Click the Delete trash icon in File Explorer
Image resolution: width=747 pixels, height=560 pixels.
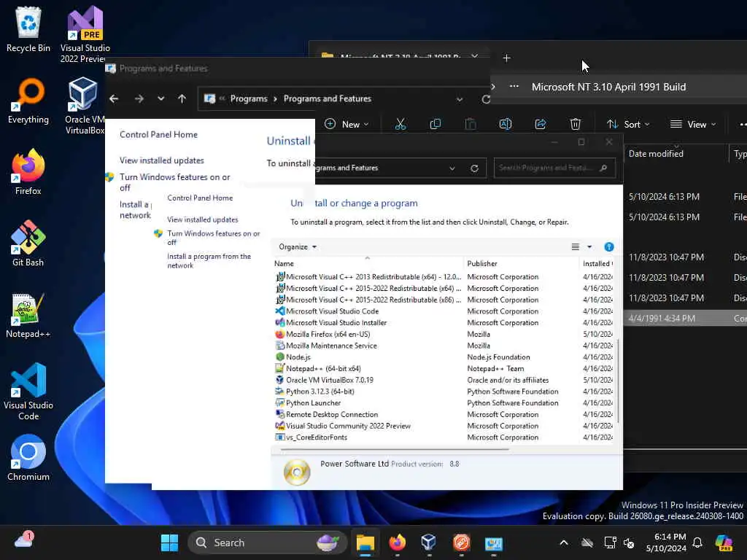(x=575, y=124)
